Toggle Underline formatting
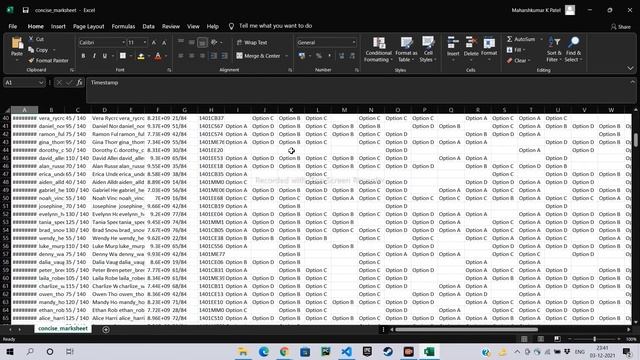 [105, 56]
